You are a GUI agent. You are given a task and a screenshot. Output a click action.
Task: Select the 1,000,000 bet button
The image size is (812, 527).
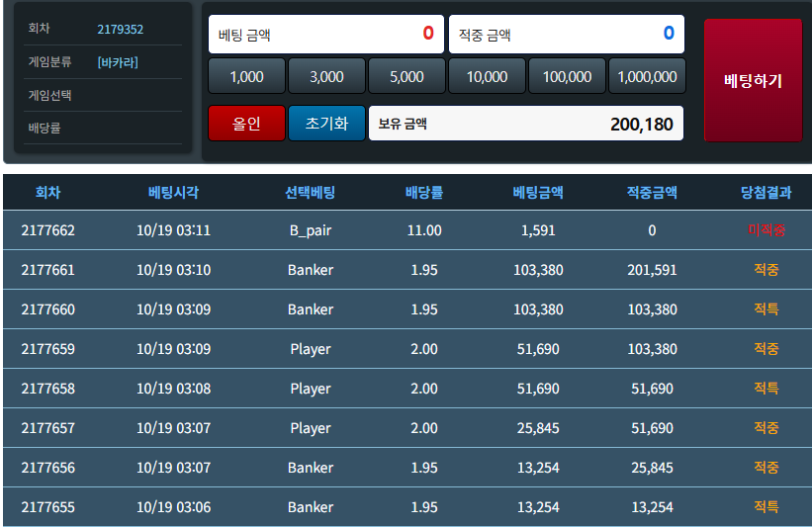point(647,76)
